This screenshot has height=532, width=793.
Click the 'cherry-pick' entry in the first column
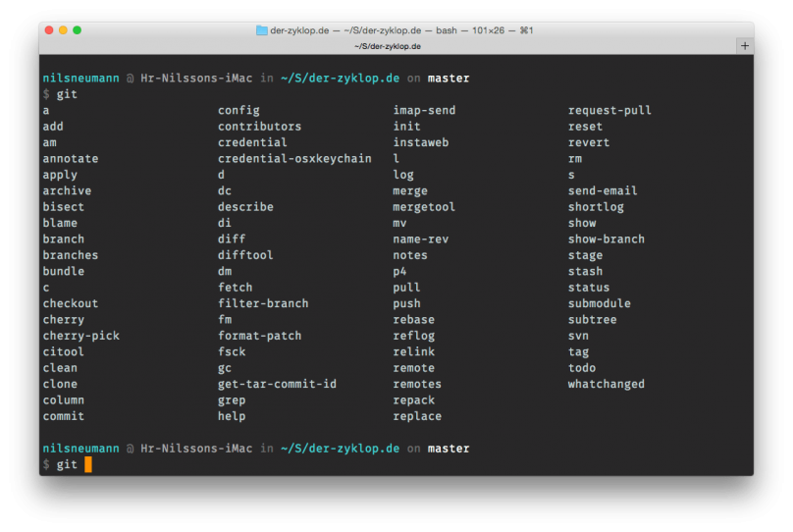coord(80,336)
